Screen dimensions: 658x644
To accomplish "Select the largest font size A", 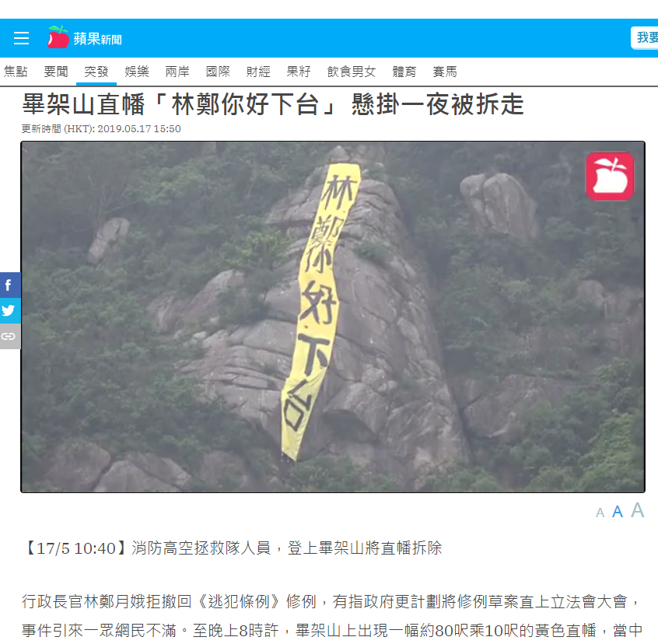I will [638, 510].
